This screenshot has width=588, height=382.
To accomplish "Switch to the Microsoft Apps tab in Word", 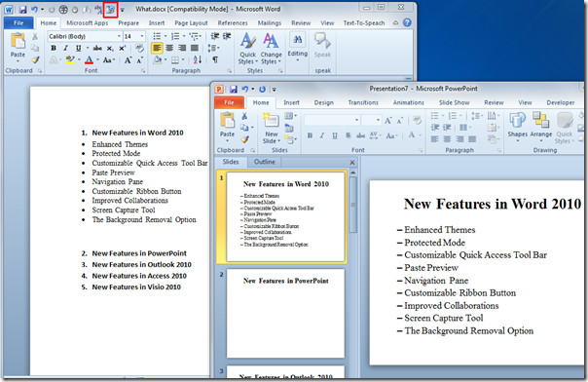I will coord(88,22).
